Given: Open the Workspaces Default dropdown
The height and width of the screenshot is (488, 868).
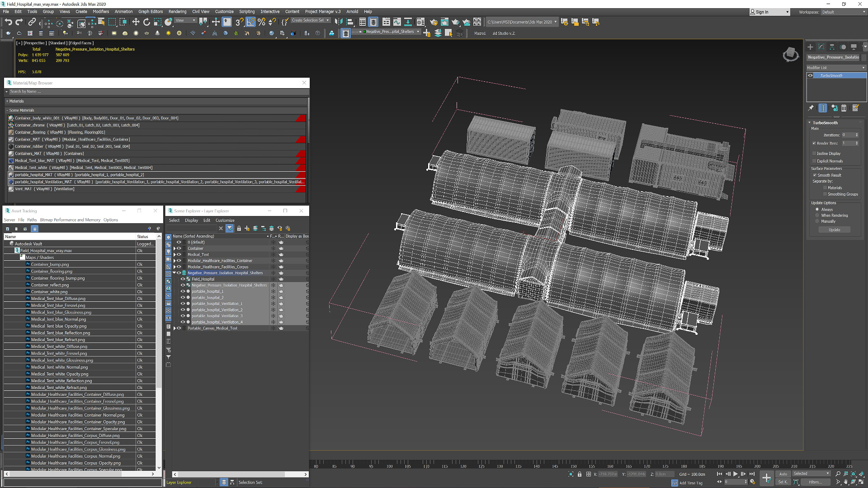Looking at the screenshot, I should click(x=844, y=12).
